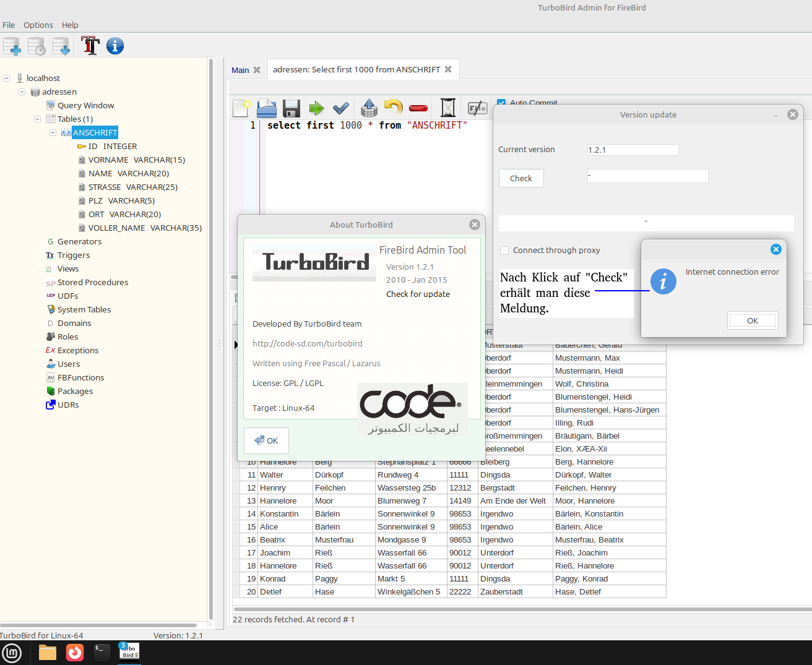Click the blue checkmark commit icon
Image resolution: width=812 pixels, height=665 pixels.
[x=341, y=109]
